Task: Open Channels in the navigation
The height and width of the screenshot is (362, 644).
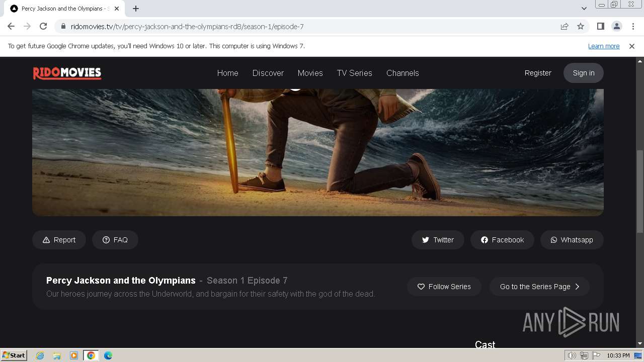Action: point(403,73)
